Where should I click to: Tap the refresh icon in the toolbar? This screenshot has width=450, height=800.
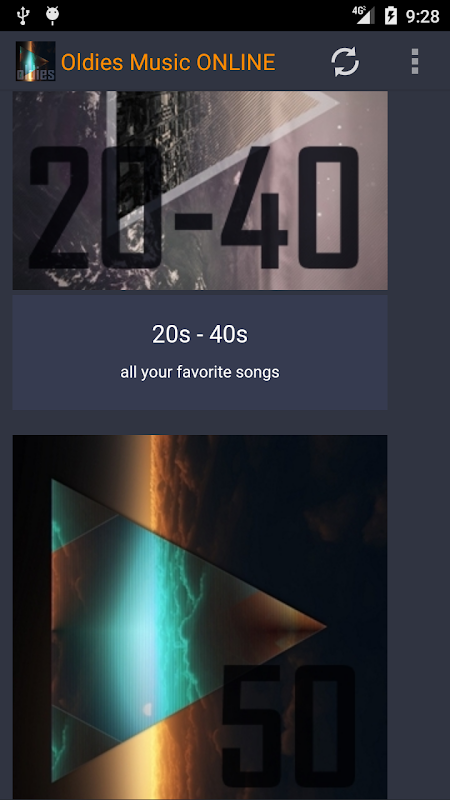tap(345, 62)
